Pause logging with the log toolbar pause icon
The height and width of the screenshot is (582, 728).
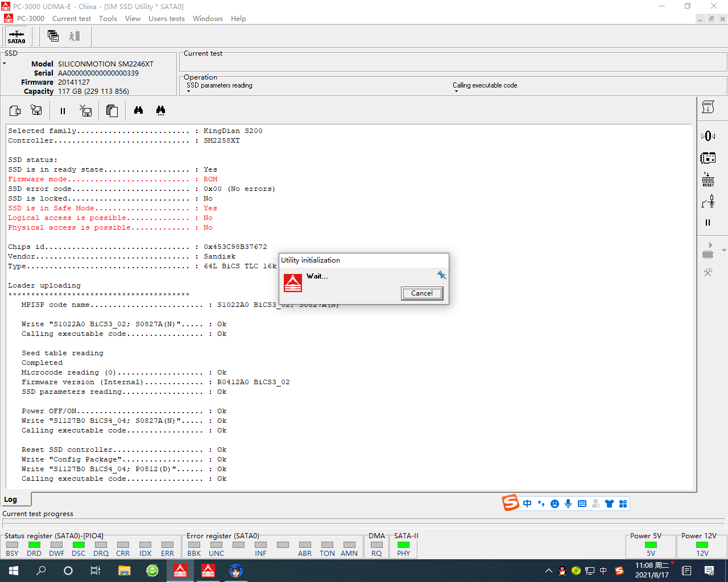(63, 111)
